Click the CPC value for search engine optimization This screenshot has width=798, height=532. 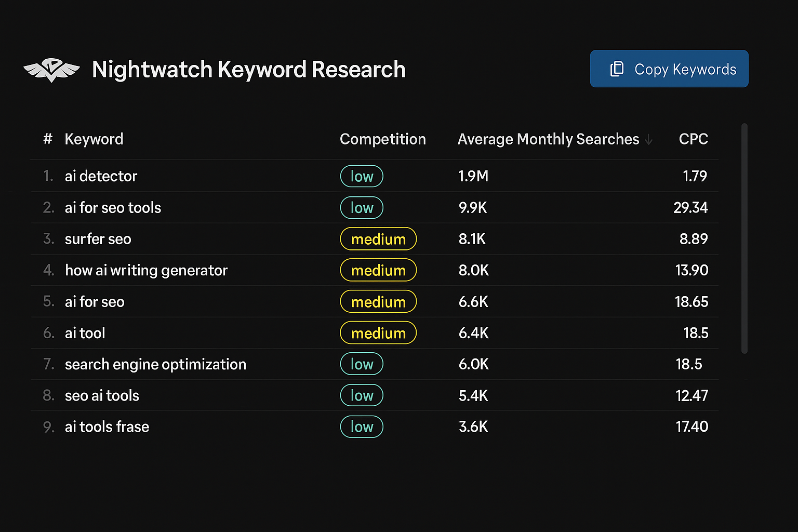[689, 364]
